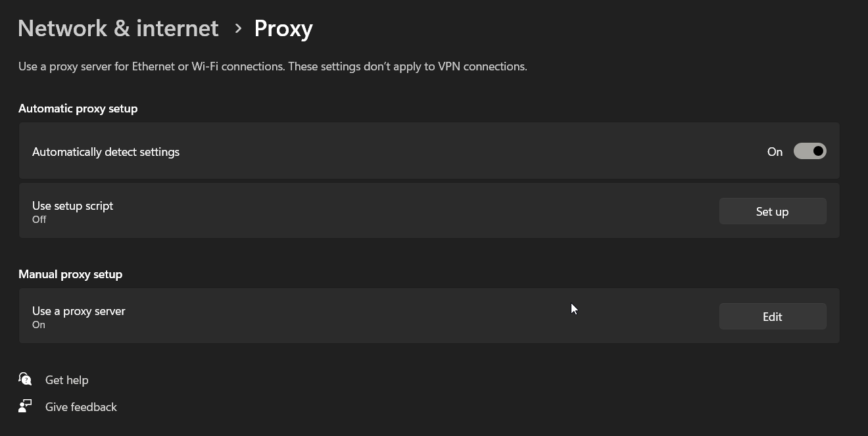
Task: Click the Use a proxy server label
Action: tap(78, 311)
